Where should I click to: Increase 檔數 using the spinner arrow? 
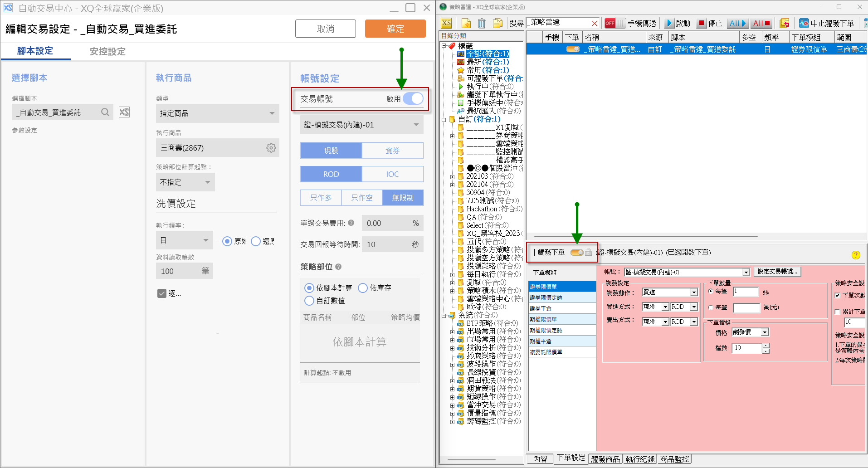[766, 346]
